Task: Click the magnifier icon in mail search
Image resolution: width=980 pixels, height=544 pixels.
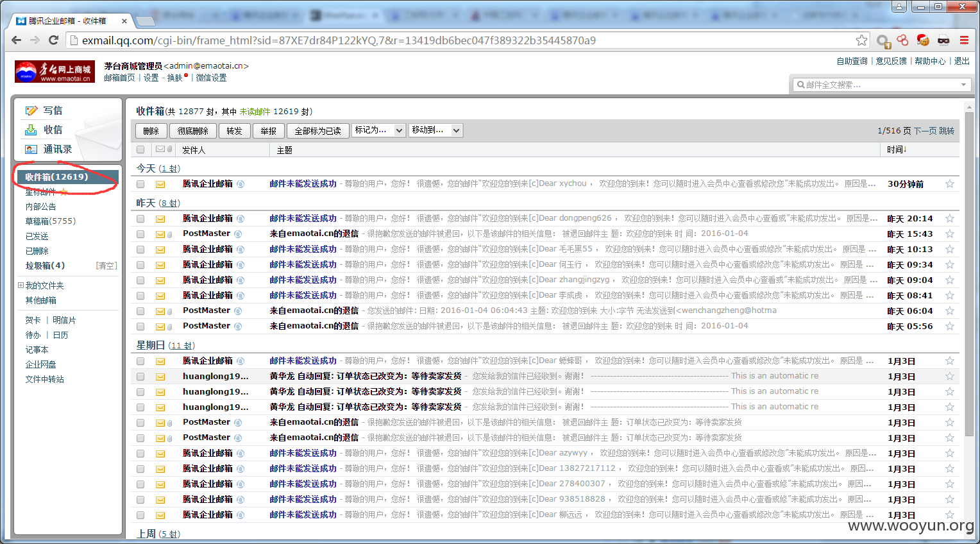Action: point(801,85)
